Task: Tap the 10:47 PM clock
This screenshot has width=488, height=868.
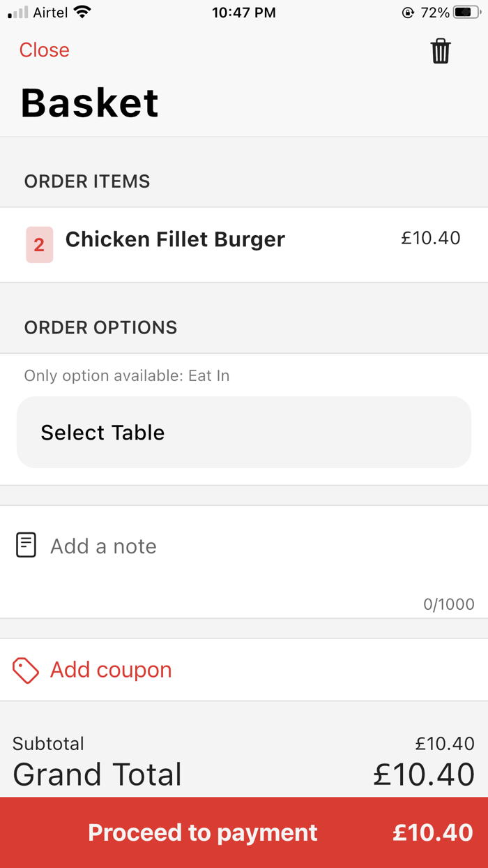Action: (244, 13)
